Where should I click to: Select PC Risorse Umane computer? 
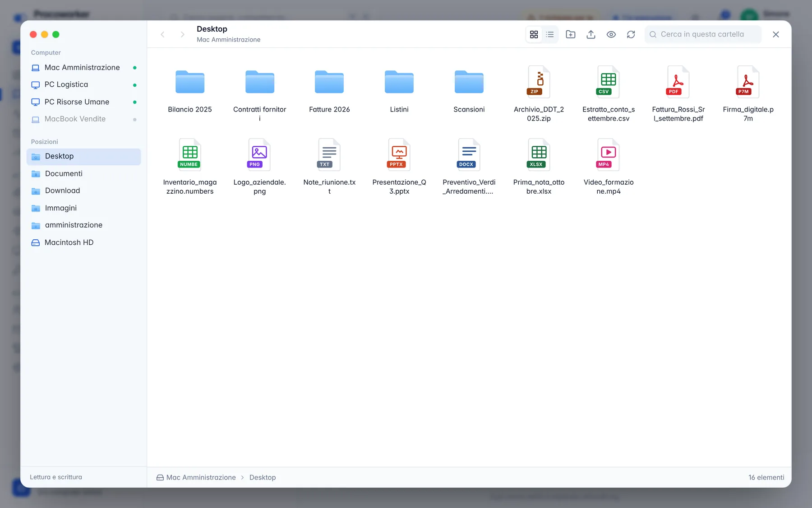pyautogui.click(x=84, y=102)
